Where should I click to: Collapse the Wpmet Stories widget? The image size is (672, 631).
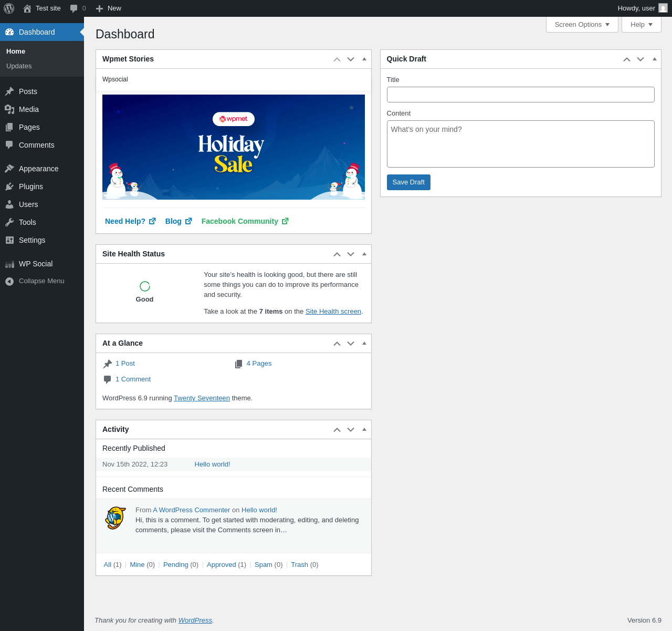[364, 59]
